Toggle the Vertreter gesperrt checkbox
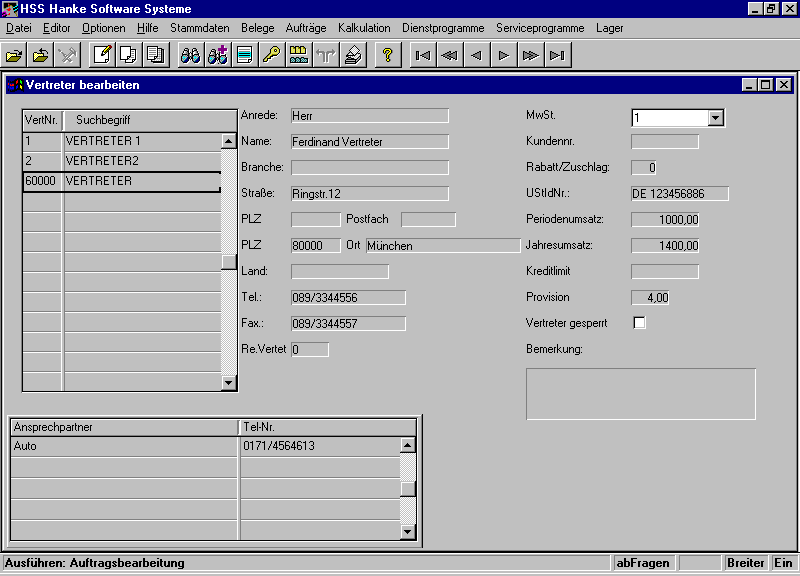Screen dimensions: 800x576 640,322
